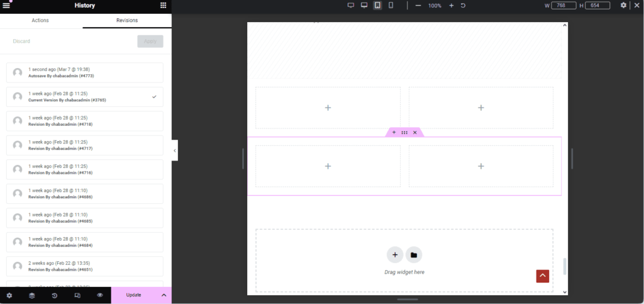Click the width W input field
The image size is (644, 304).
(x=563, y=5)
